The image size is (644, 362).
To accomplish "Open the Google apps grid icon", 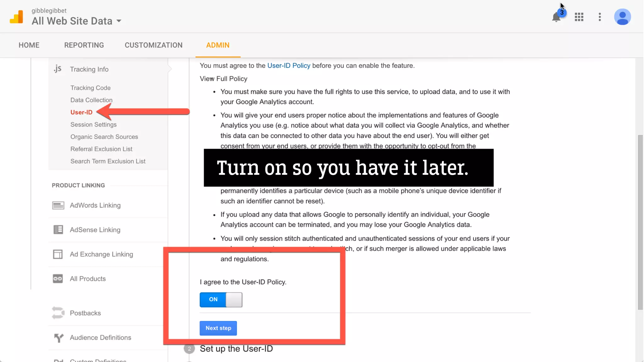I will tap(579, 17).
